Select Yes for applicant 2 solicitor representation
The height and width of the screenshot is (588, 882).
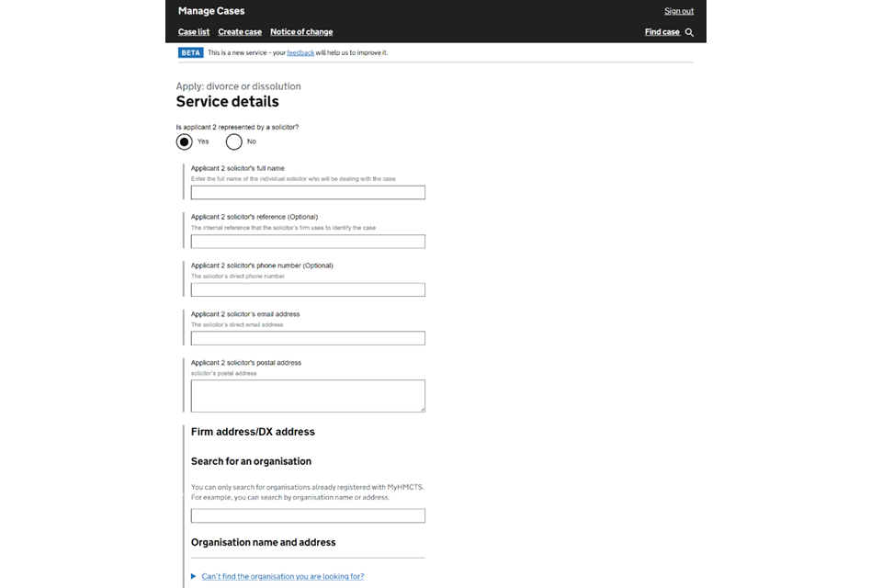(x=185, y=141)
